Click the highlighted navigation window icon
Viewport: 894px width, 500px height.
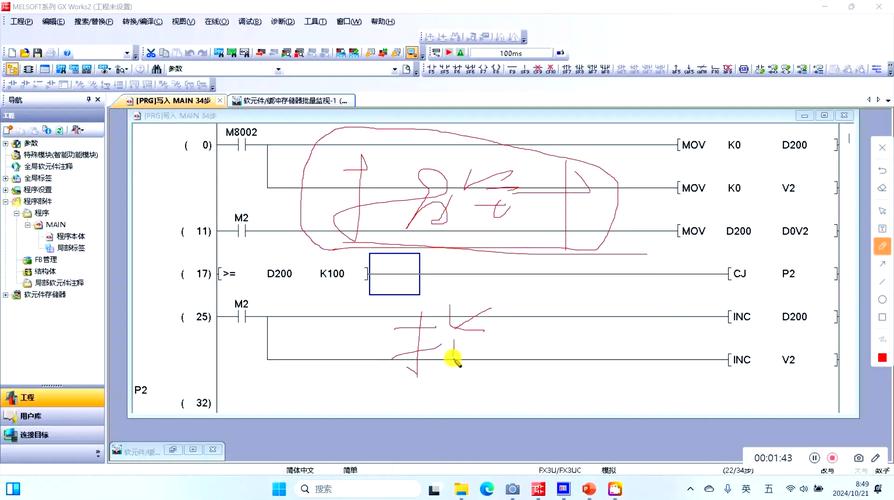(x=12, y=69)
